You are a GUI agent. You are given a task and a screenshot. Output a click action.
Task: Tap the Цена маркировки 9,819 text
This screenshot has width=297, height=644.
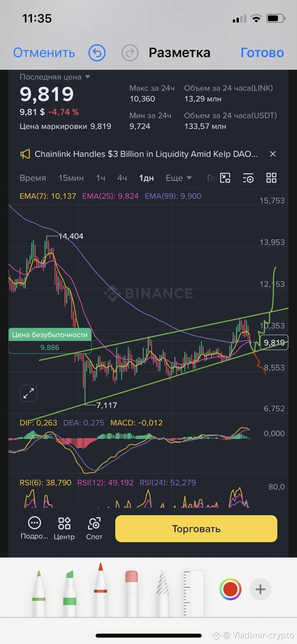[65, 126]
